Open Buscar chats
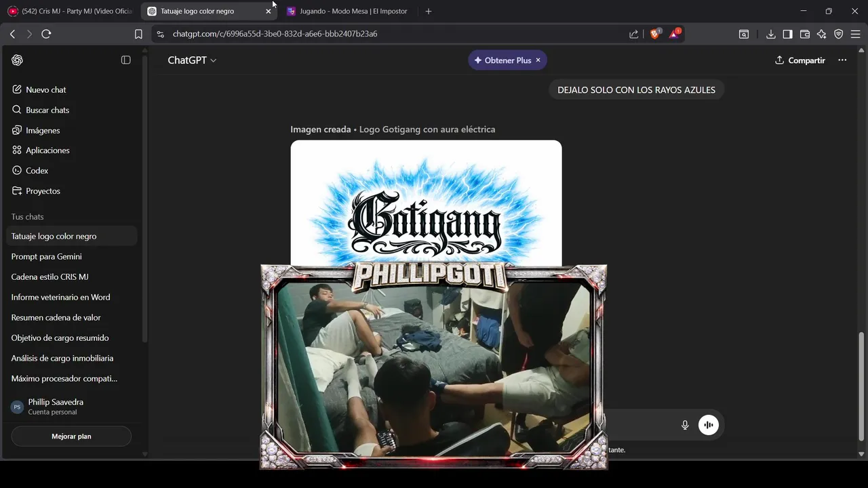 pos(71,110)
